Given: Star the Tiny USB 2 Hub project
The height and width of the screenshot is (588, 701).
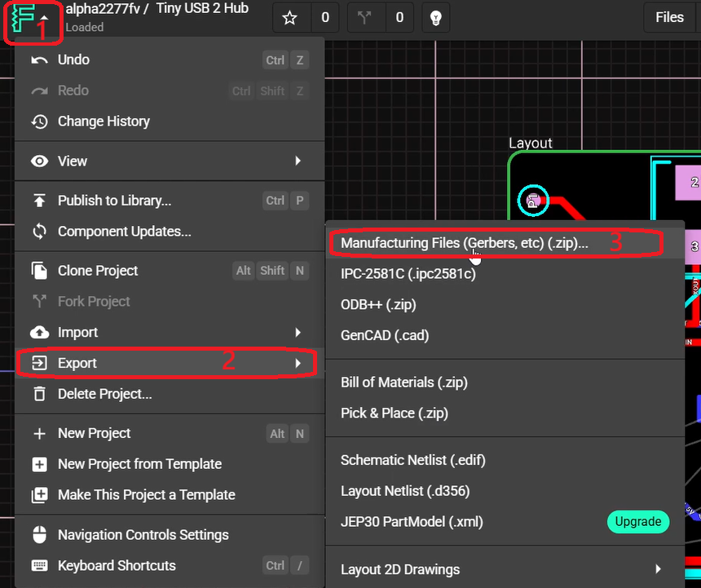Looking at the screenshot, I should (x=289, y=18).
